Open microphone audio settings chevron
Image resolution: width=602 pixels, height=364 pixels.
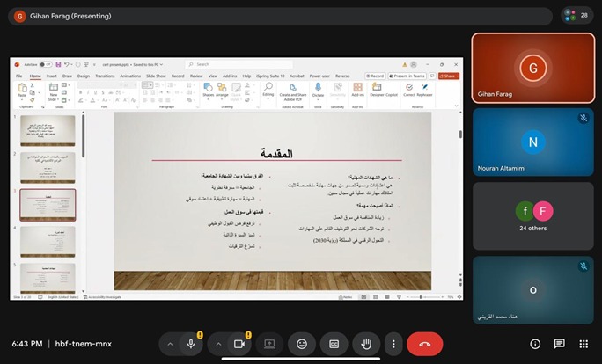click(170, 344)
